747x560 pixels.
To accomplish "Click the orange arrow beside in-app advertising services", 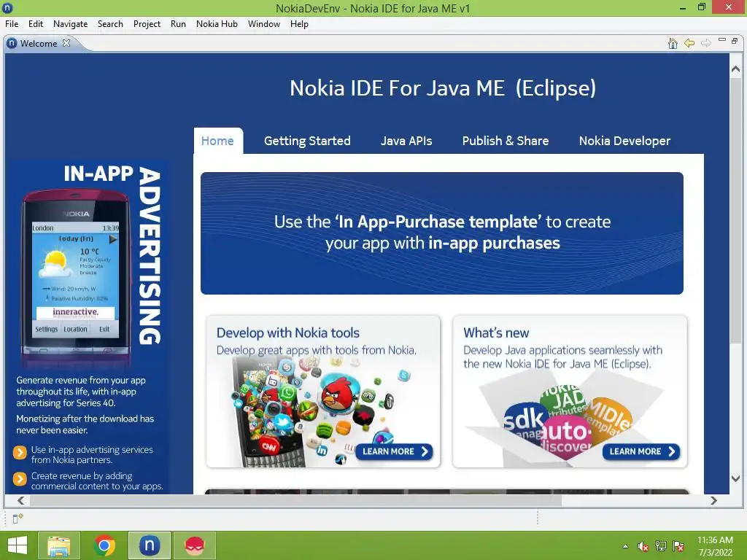I will (20, 452).
